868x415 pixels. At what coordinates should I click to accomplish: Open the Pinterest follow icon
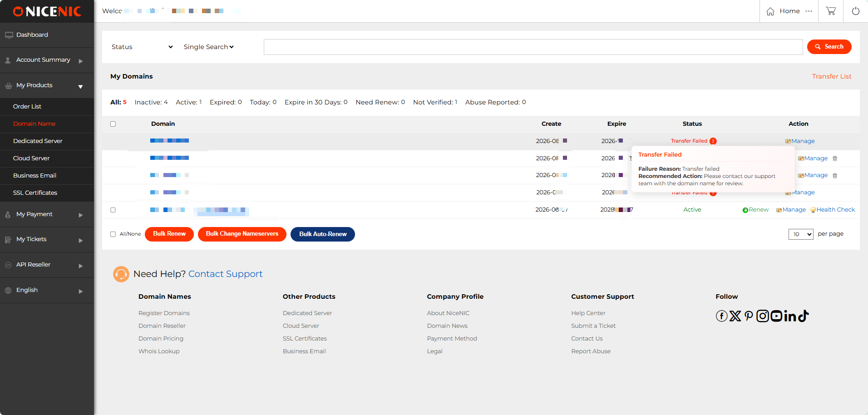tap(749, 316)
